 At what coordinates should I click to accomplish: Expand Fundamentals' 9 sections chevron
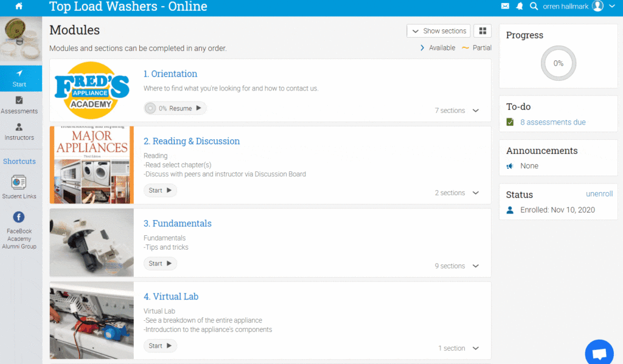(476, 266)
